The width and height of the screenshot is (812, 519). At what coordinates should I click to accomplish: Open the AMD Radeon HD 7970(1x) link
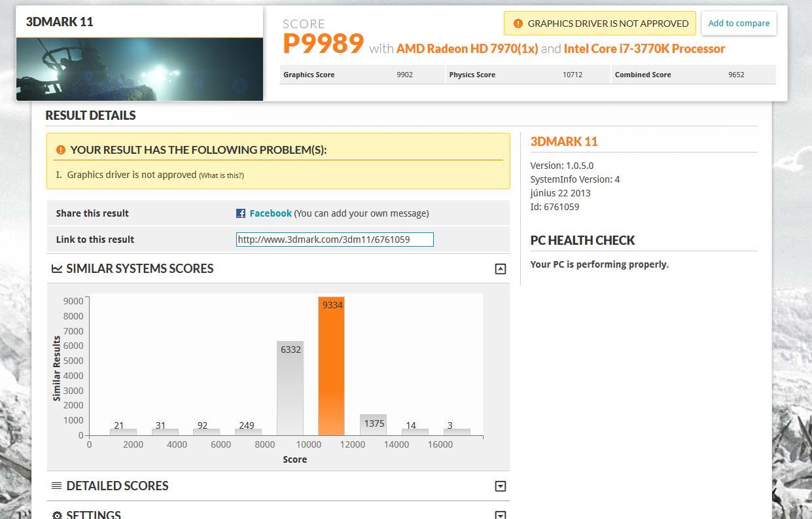click(467, 48)
